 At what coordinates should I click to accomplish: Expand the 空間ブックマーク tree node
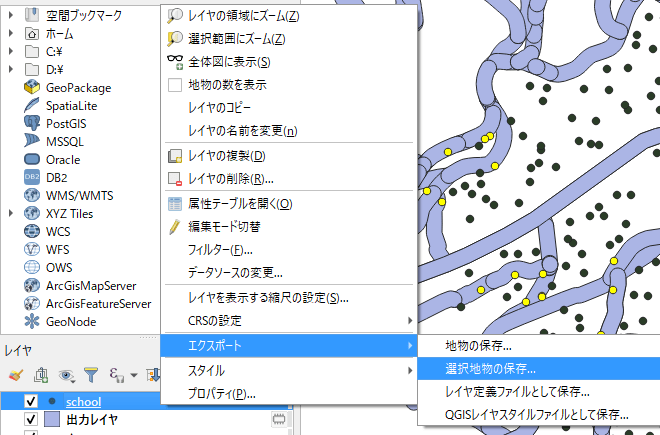click(x=11, y=15)
